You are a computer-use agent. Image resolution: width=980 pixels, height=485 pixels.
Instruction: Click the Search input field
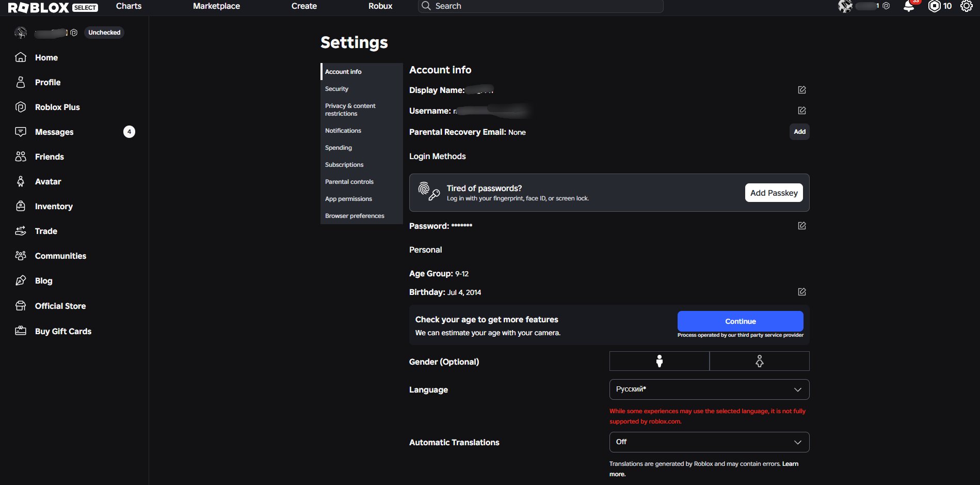(x=540, y=6)
